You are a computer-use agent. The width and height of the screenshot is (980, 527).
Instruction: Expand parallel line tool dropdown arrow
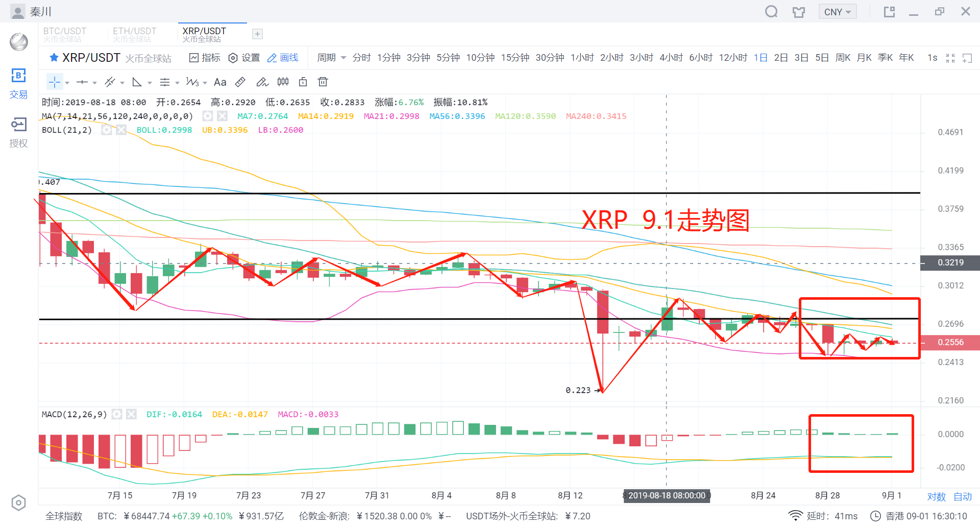(x=122, y=83)
